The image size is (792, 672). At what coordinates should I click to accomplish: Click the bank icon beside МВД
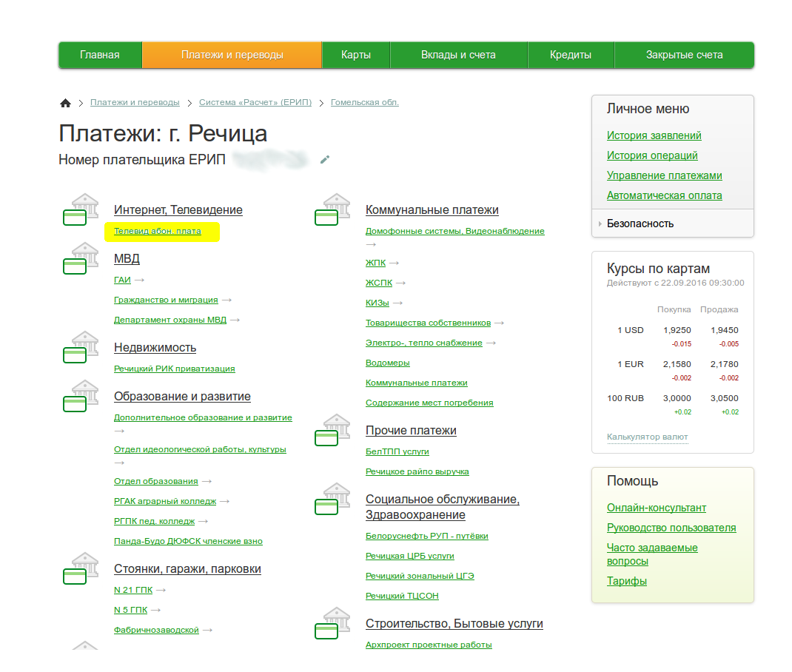[81, 258]
